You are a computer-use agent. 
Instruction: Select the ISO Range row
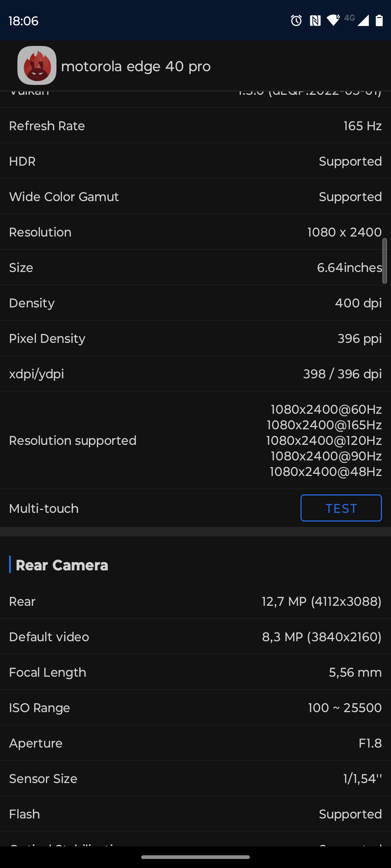click(195, 708)
